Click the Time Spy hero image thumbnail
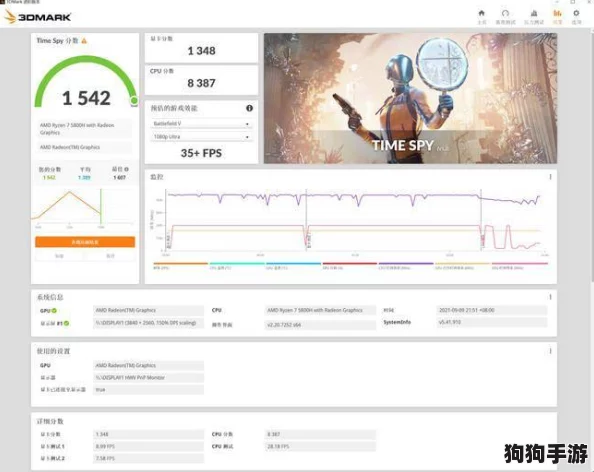Image resolution: width=594 pixels, height=472 pixels. pyautogui.click(x=410, y=98)
